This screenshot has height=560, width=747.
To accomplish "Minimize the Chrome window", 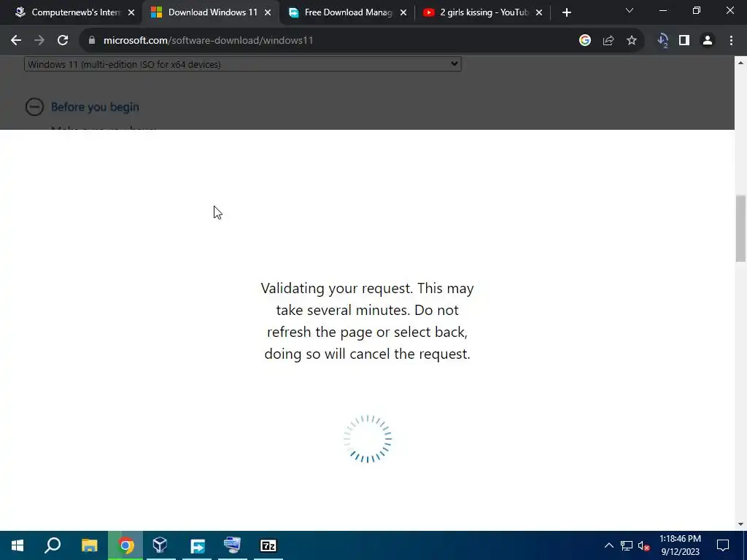I will (662, 10).
